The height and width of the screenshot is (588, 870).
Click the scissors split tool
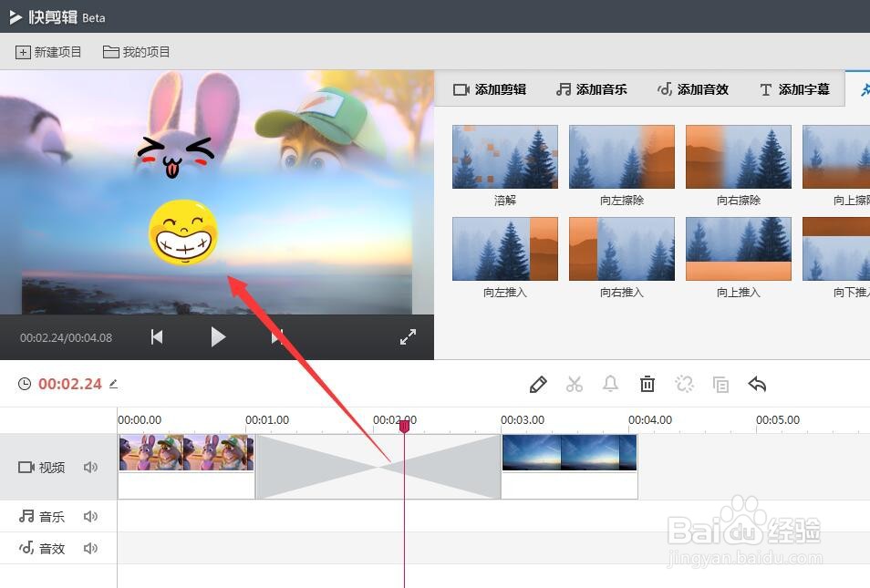click(575, 384)
